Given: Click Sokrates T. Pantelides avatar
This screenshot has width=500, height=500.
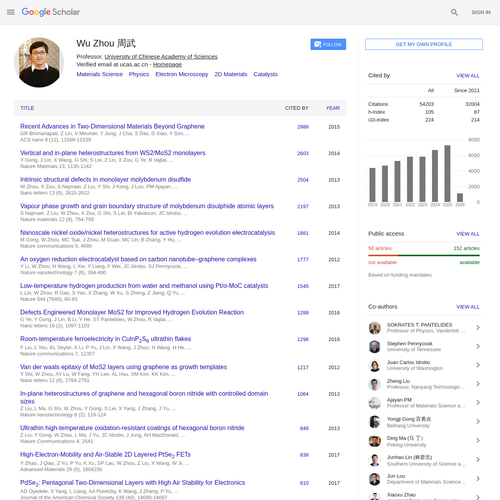Looking at the screenshot, I should (375, 328).
